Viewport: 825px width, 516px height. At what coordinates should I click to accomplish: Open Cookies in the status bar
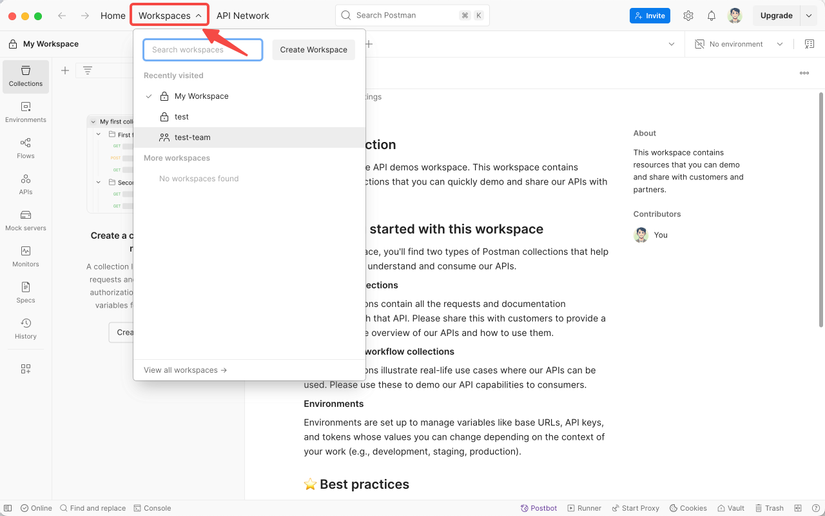coord(688,508)
